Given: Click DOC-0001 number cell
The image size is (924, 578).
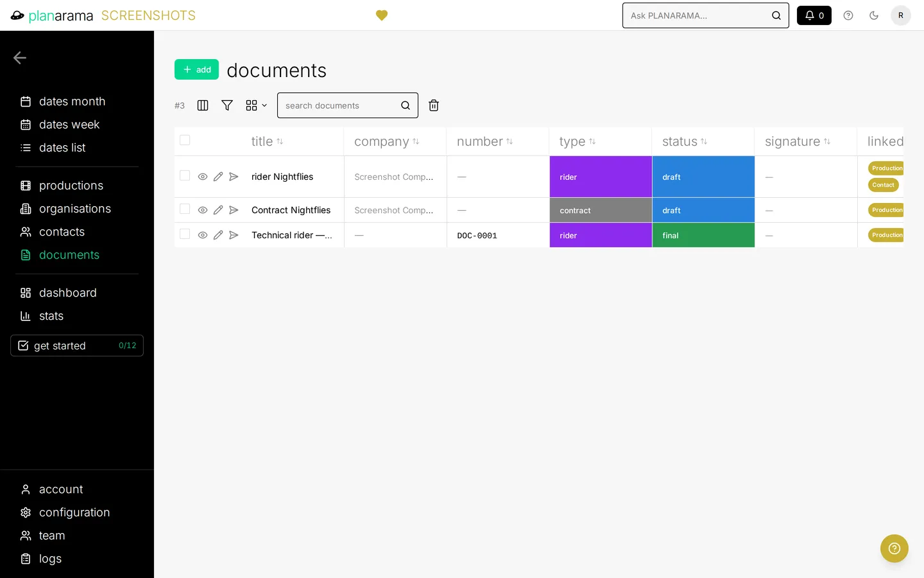Looking at the screenshot, I should pyautogui.click(x=477, y=236).
